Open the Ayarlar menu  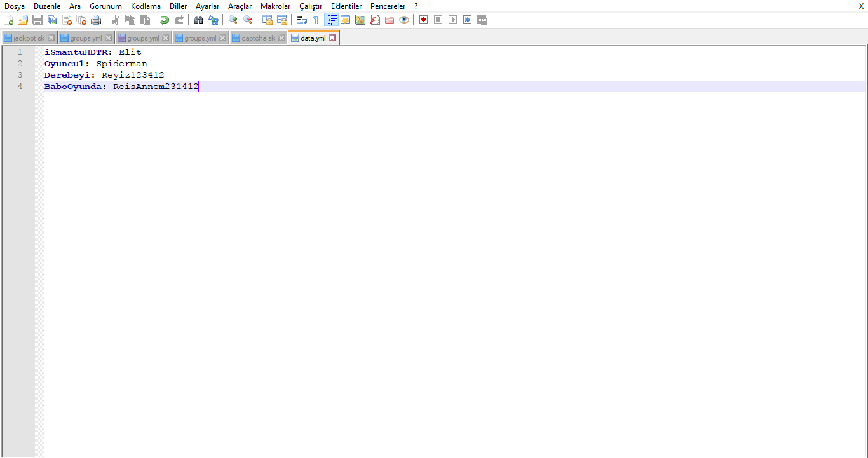207,6
